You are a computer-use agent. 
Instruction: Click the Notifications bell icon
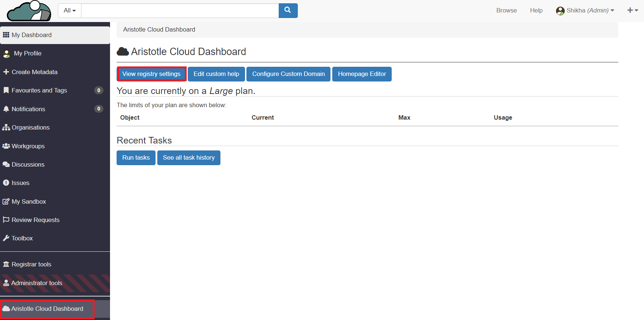pos(6,109)
